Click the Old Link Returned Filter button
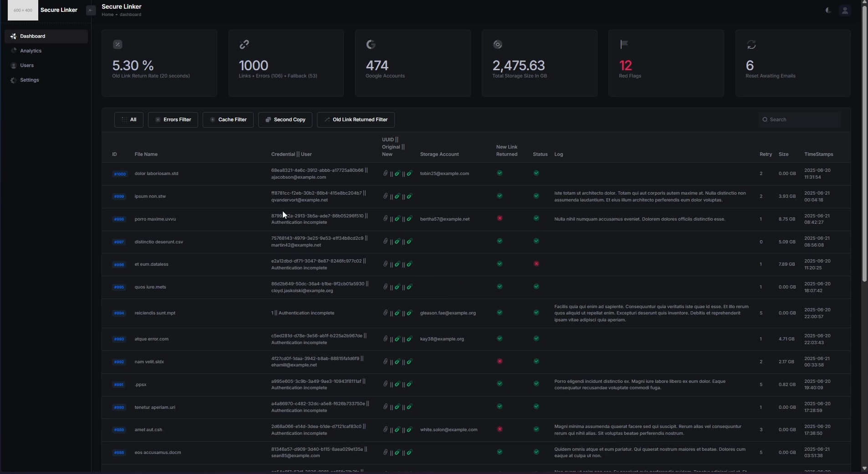868x474 pixels. [355, 119]
